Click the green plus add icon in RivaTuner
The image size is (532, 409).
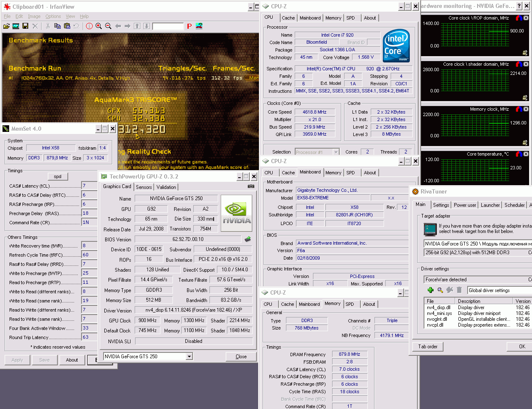(x=430, y=290)
